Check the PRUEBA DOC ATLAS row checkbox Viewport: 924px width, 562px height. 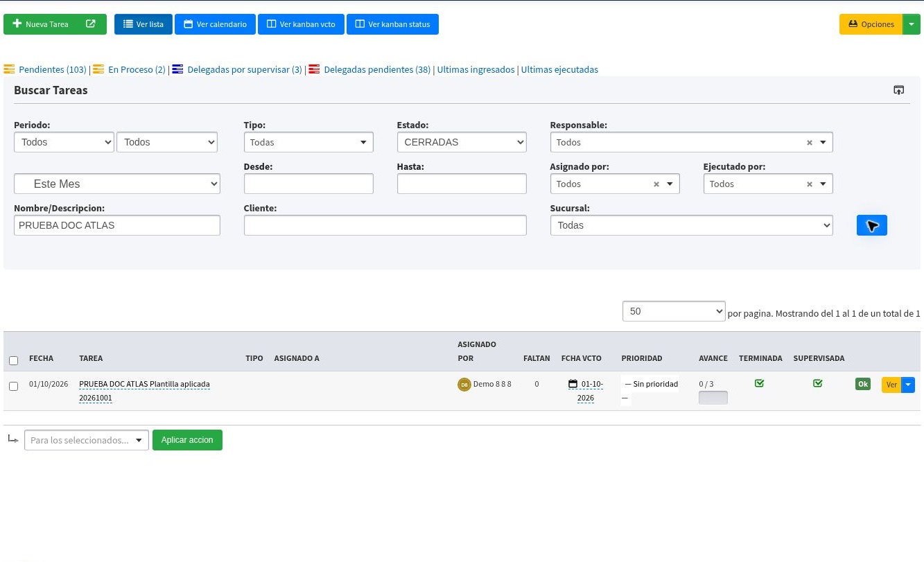point(13,386)
